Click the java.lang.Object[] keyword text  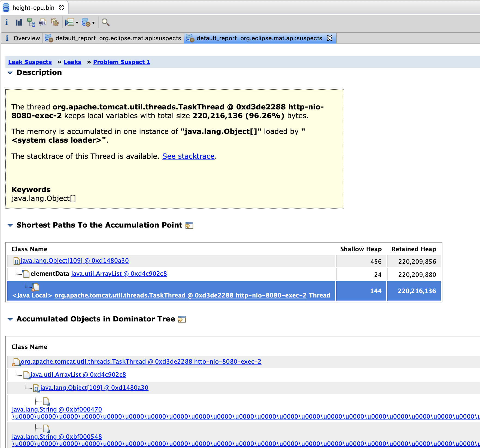44,198
